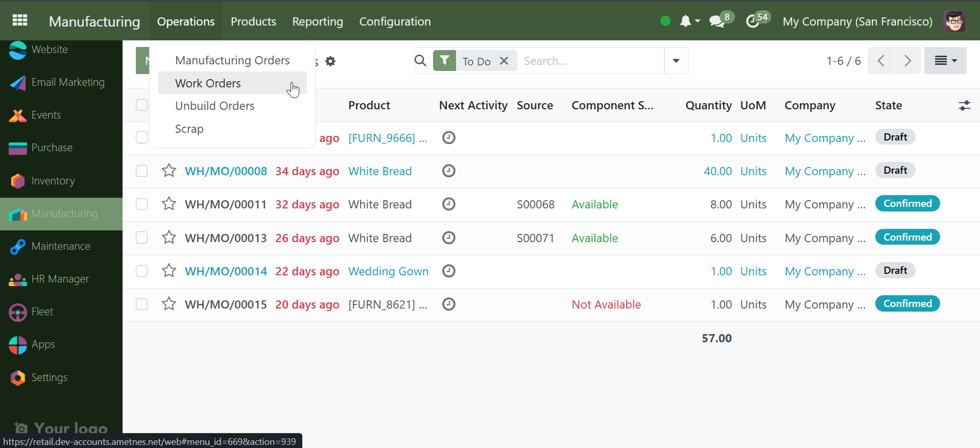Open order WH/MO/00008 link

coord(226,171)
